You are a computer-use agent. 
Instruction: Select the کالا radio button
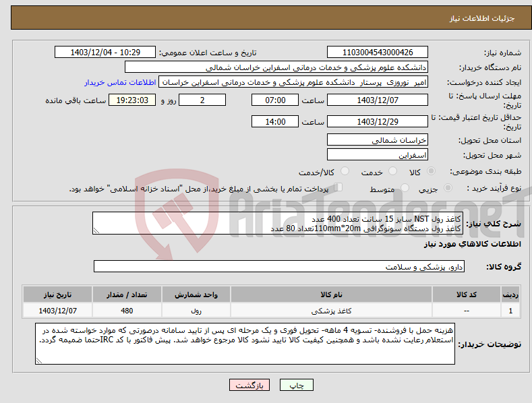431,171
